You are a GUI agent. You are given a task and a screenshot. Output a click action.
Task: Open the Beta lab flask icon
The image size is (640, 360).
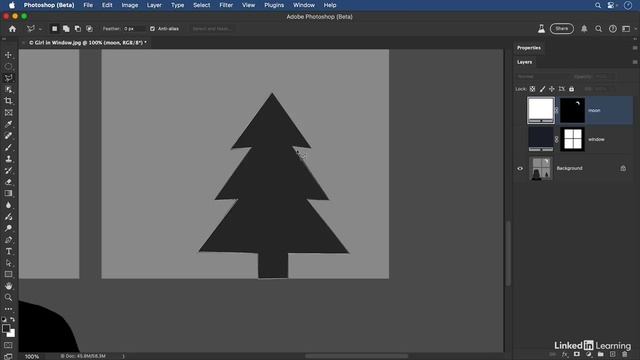click(x=541, y=29)
